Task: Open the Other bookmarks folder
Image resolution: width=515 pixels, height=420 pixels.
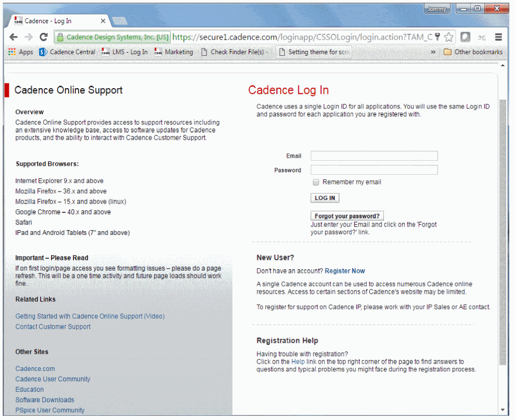Action: click(473, 52)
